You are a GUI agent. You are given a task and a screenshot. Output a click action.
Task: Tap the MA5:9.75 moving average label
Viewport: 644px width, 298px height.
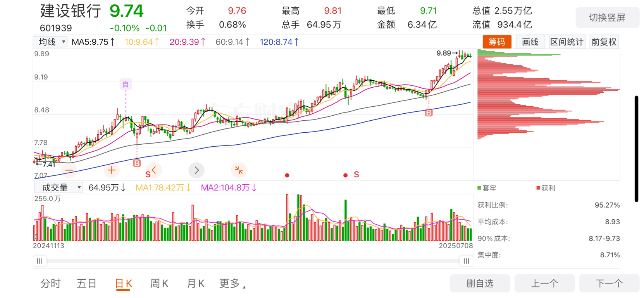(93, 42)
